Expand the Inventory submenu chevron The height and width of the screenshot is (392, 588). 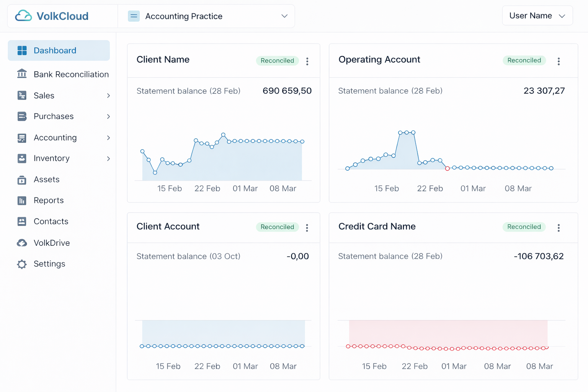108,158
